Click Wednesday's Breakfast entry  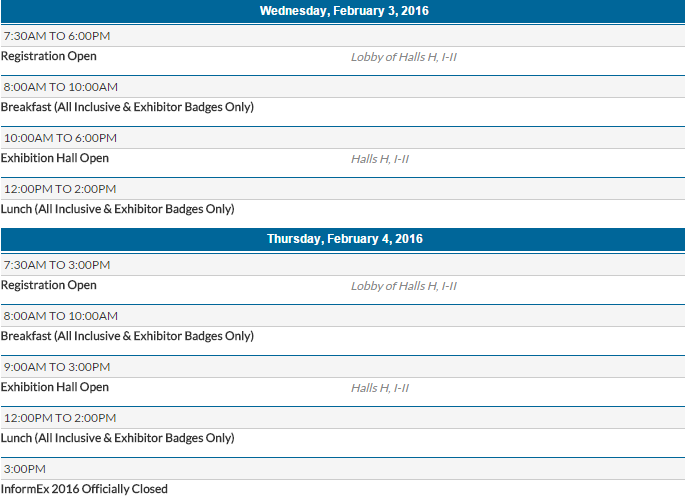pyautogui.click(x=127, y=107)
